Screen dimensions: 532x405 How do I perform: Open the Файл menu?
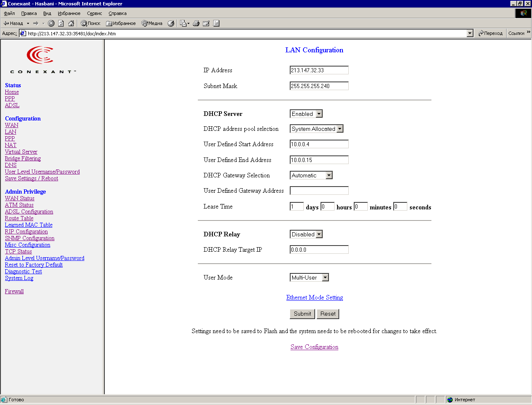pos(9,13)
